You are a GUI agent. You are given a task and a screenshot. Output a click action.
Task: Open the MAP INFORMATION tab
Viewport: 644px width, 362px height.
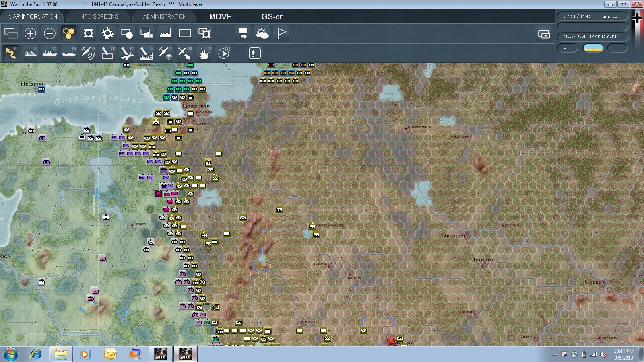click(33, 16)
